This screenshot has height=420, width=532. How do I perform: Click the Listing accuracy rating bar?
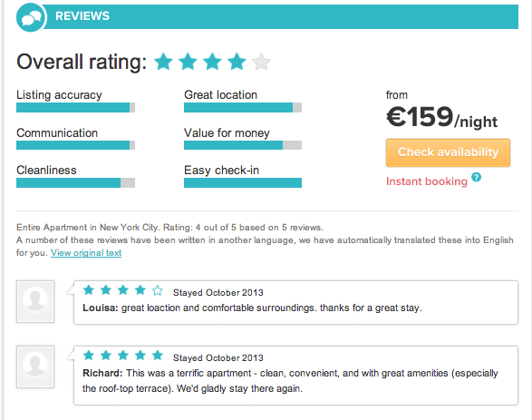tap(75, 108)
